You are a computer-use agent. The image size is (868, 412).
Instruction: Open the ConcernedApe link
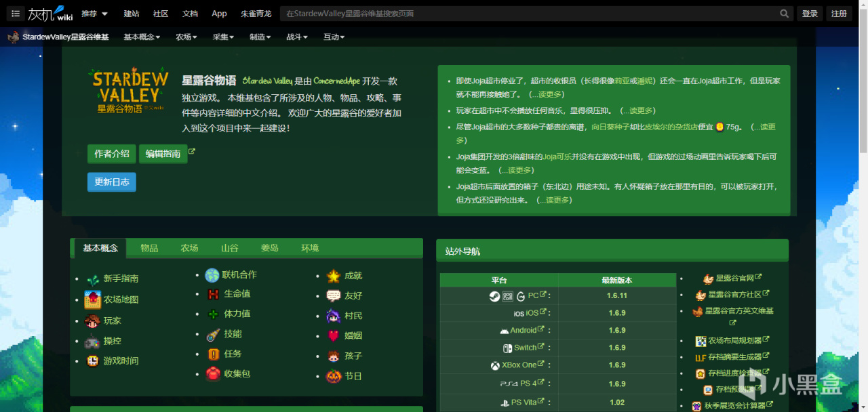pos(336,81)
